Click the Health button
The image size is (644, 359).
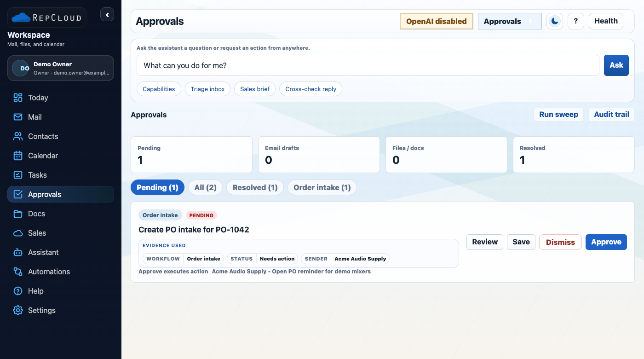[606, 21]
